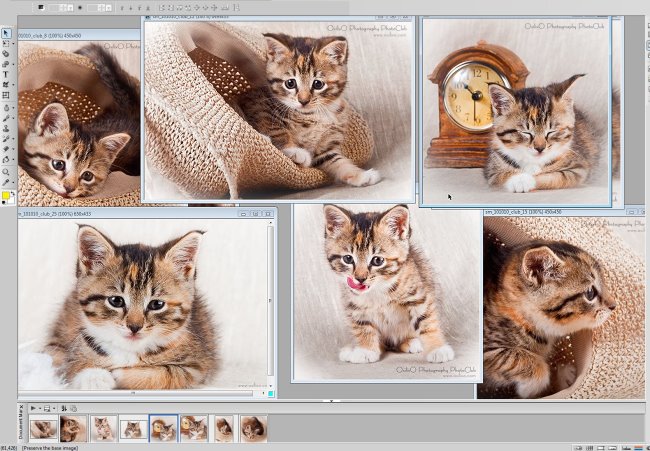This screenshot has width=650, height=451.
Task: Select the Path Edit tool below Text
Action: [x=6, y=85]
